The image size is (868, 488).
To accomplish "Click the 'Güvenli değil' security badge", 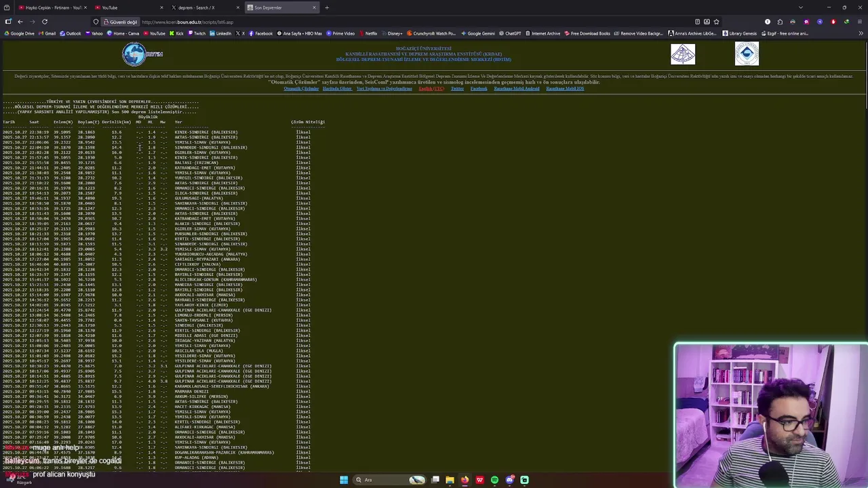I will 120,22.
